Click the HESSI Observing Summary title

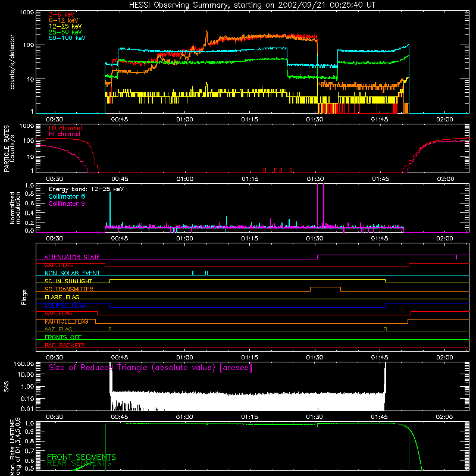point(252,5)
